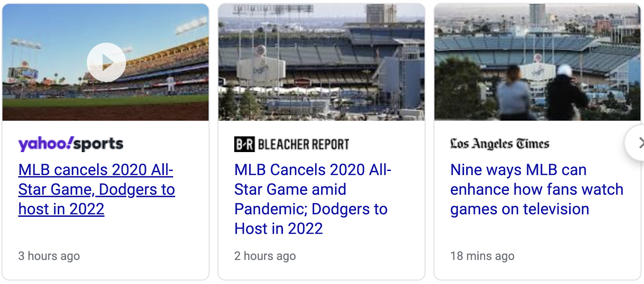Click the '3 hours ago' timestamp
This screenshot has width=644, height=284.
pyautogui.click(x=49, y=256)
